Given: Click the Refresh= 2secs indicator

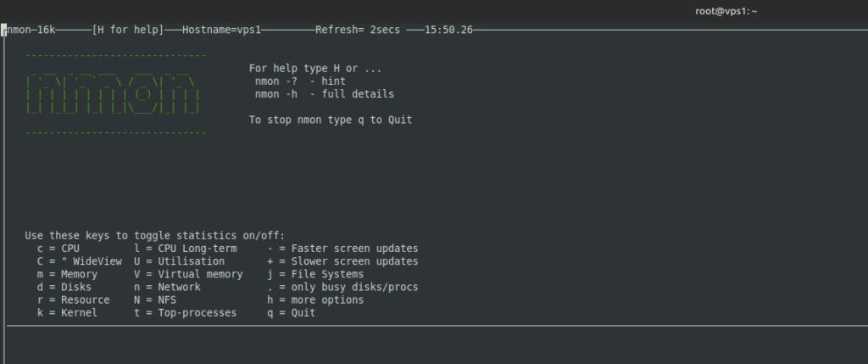Looking at the screenshot, I should [x=352, y=30].
